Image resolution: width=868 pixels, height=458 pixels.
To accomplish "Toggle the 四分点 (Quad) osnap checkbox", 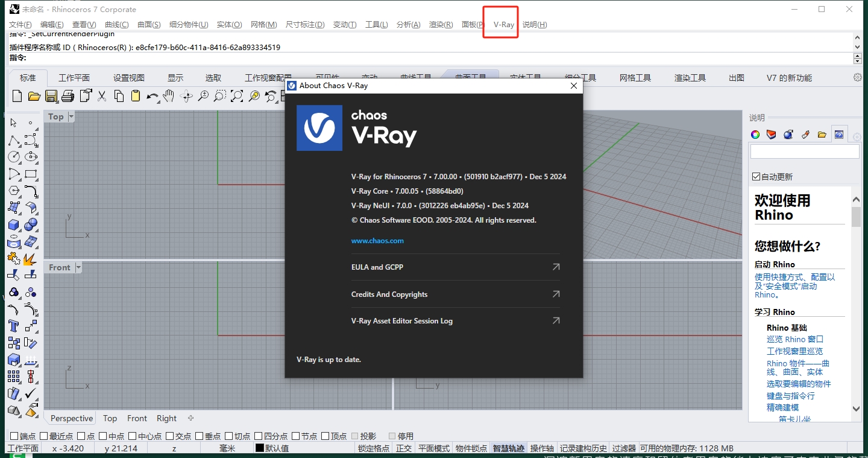I will [259, 436].
